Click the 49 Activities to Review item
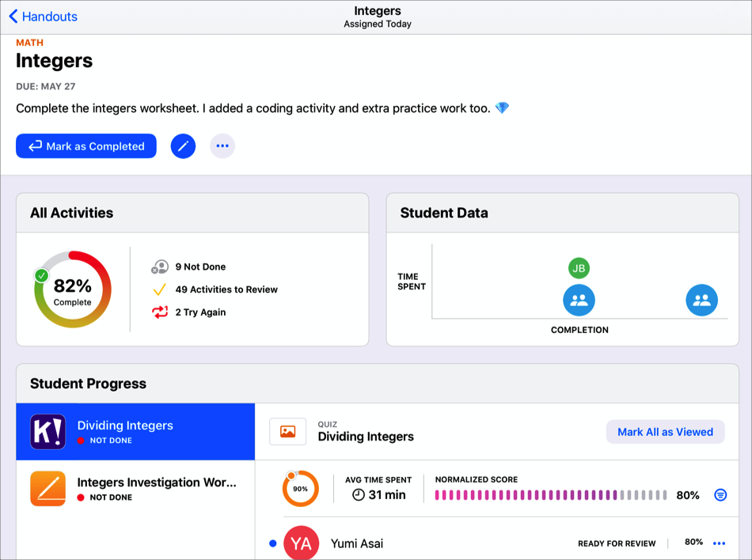 [226, 289]
